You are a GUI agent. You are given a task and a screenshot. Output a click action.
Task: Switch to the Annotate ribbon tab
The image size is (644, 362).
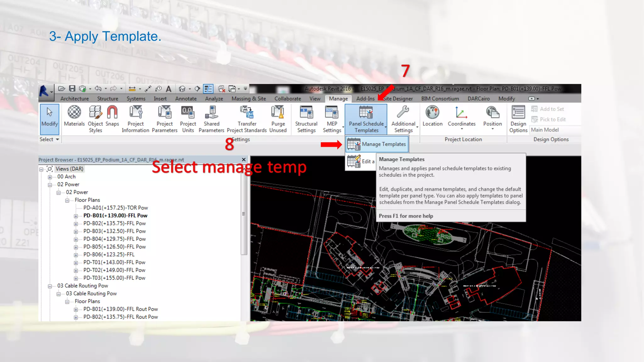[x=186, y=99]
